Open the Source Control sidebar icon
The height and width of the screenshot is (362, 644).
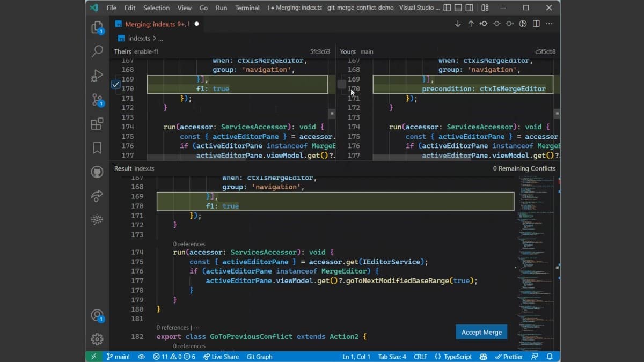(x=97, y=99)
